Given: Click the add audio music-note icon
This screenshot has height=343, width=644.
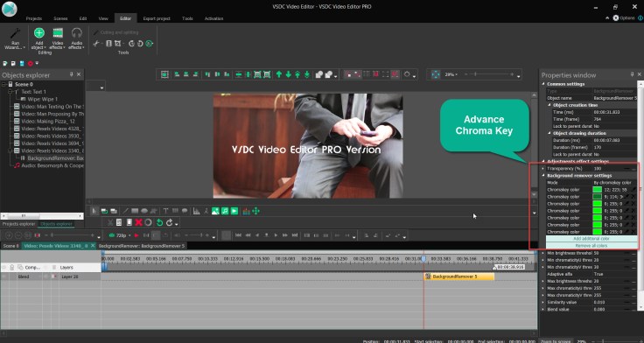Looking at the screenshot, I should coord(225,211).
